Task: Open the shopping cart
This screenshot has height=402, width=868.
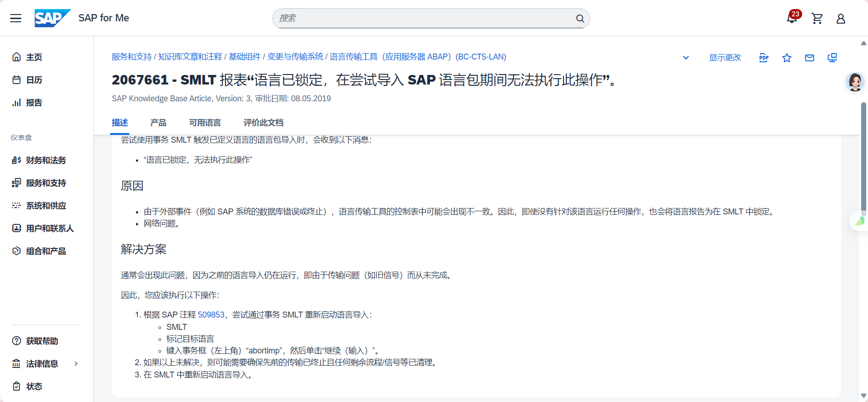Action: [817, 18]
